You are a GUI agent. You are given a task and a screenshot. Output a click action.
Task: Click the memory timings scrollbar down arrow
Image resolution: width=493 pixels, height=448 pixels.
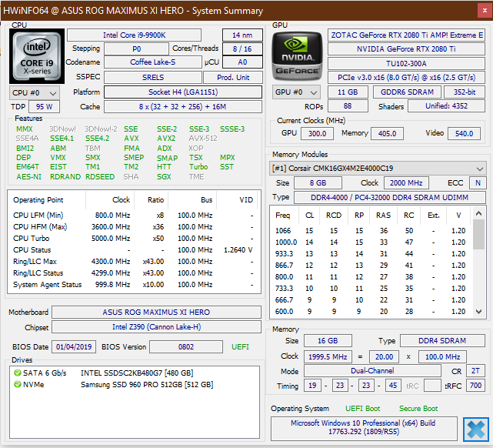point(478,312)
